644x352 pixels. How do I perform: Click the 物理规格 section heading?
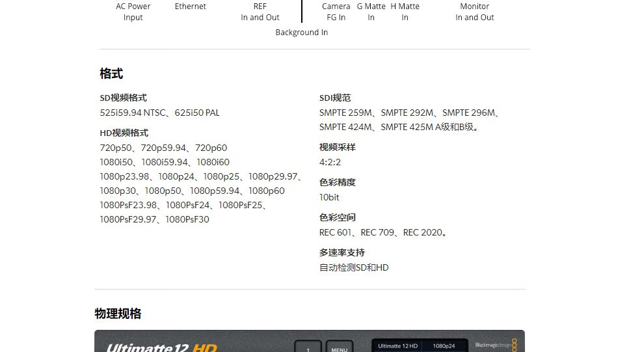118,314
